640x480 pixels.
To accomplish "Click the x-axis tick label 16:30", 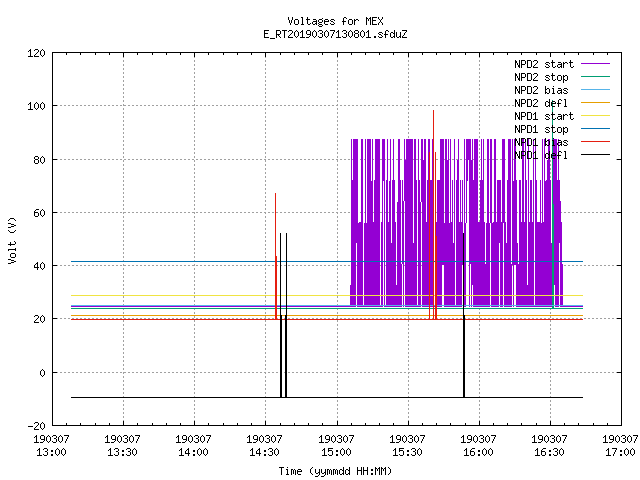I will coord(549,452).
